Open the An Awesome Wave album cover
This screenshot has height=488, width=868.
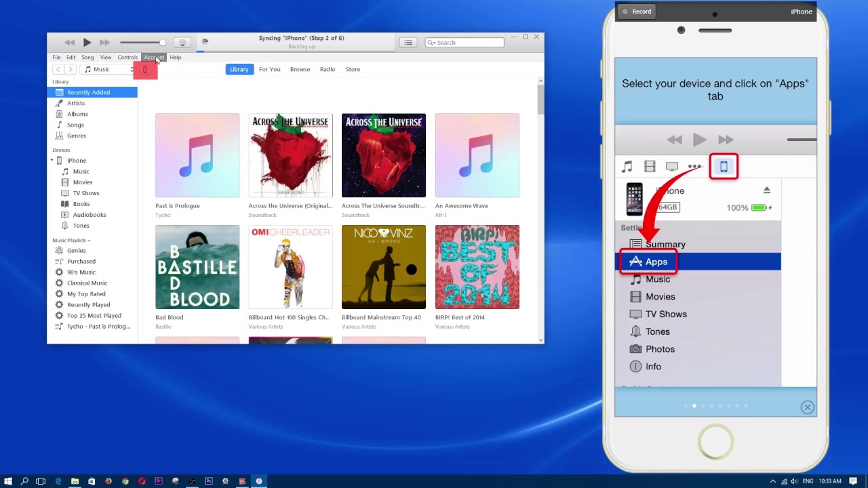(x=477, y=155)
